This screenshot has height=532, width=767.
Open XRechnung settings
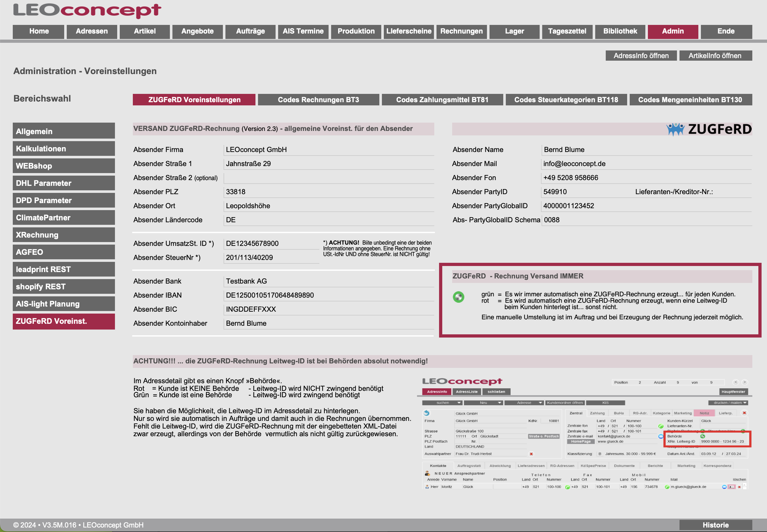tap(64, 235)
